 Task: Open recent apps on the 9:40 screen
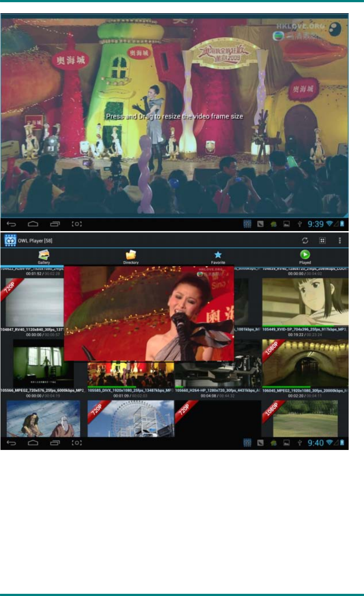tap(55, 443)
